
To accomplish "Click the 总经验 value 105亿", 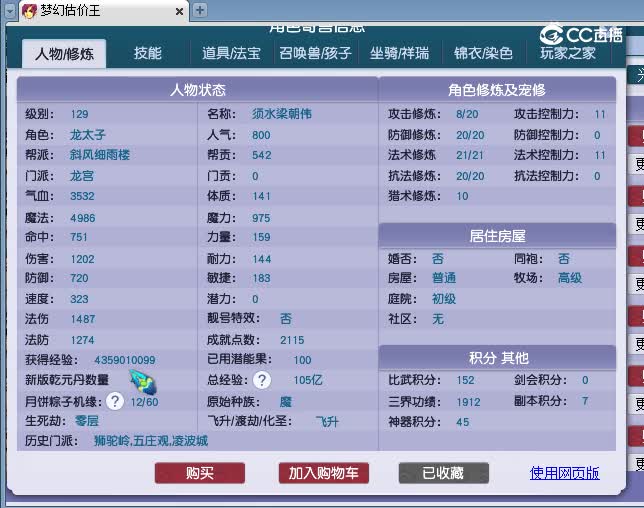I will pyautogui.click(x=308, y=380).
